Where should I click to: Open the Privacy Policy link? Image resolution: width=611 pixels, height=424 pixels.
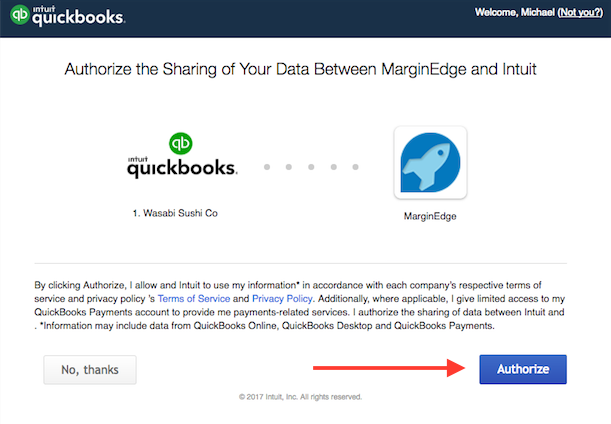pyautogui.click(x=282, y=299)
